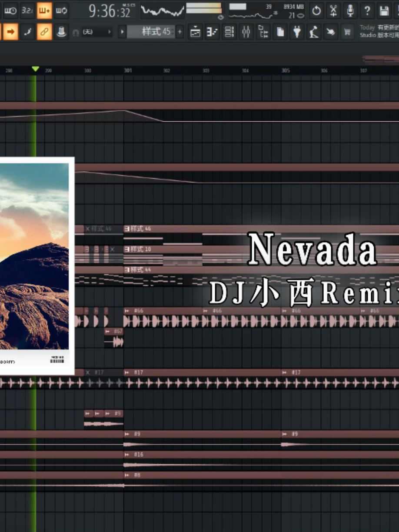399x532 pixels.
Task: Toggle loop recording mode
Action: click(x=62, y=10)
